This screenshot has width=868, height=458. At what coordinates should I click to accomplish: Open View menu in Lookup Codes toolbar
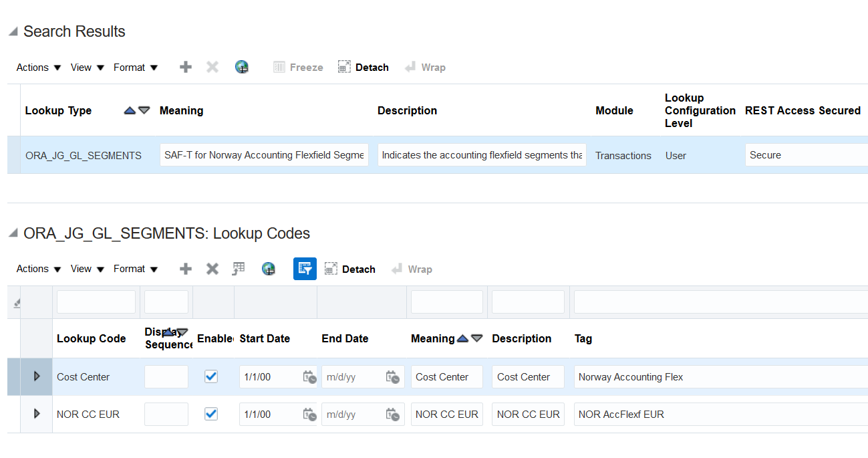click(x=88, y=269)
